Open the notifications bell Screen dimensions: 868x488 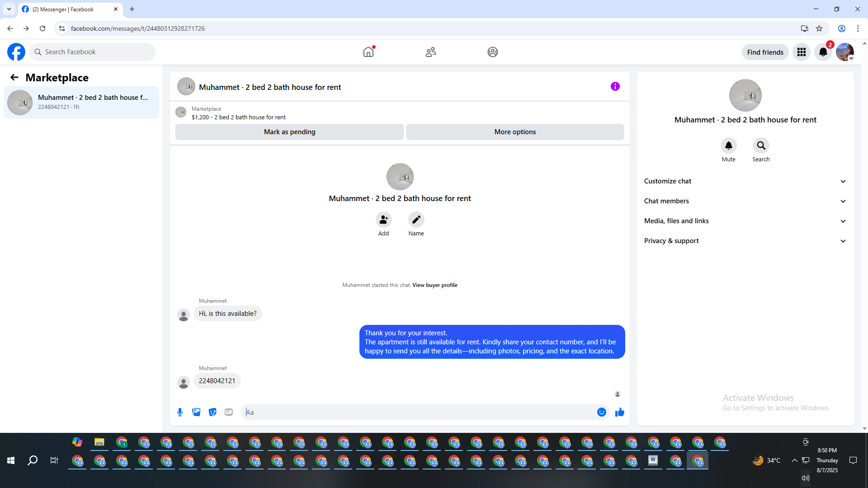pos(823,52)
